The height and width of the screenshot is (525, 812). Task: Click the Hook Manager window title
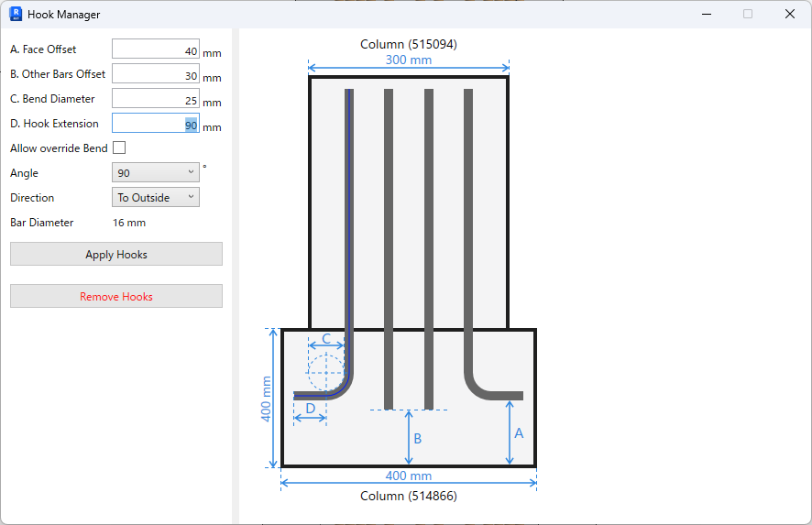64,15
